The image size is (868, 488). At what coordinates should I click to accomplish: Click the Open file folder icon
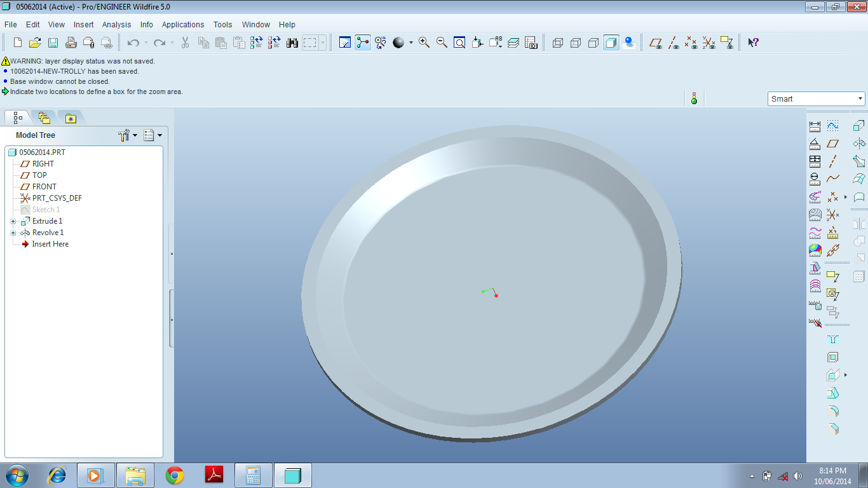pyautogui.click(x=36, y=43)
